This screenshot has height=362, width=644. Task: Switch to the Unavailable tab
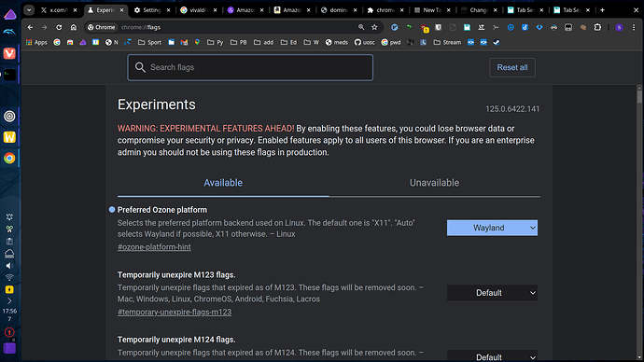[x=434, y=183]
